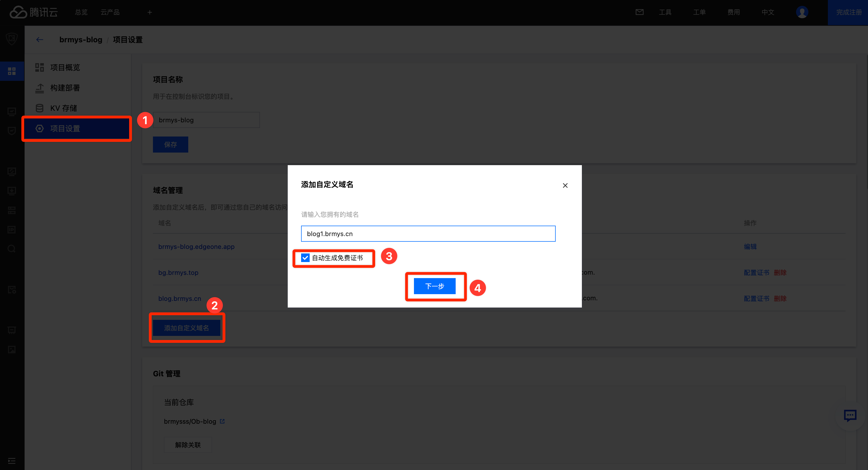Click 删除 for bg.brmys.top
The height and width of the screenshot is (470, 868).
tap(780, 272)
